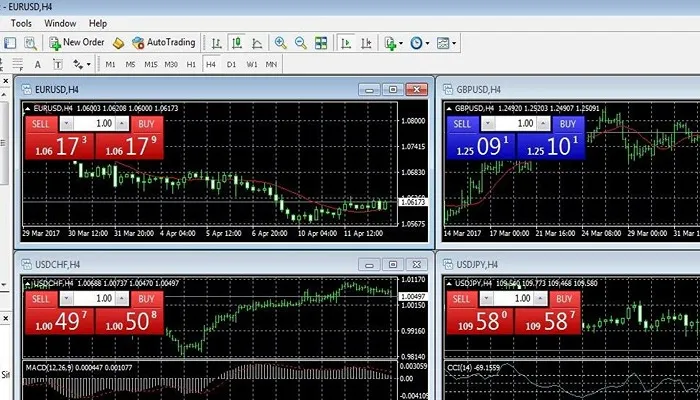Switch to bar chart mode

click(215, 43)
